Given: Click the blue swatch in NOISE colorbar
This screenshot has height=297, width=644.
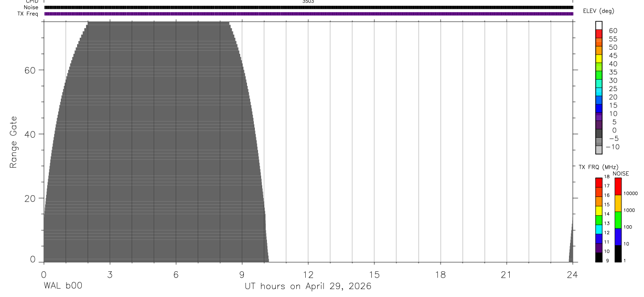Looking at the screenshot, I should [x=618, y=237].
